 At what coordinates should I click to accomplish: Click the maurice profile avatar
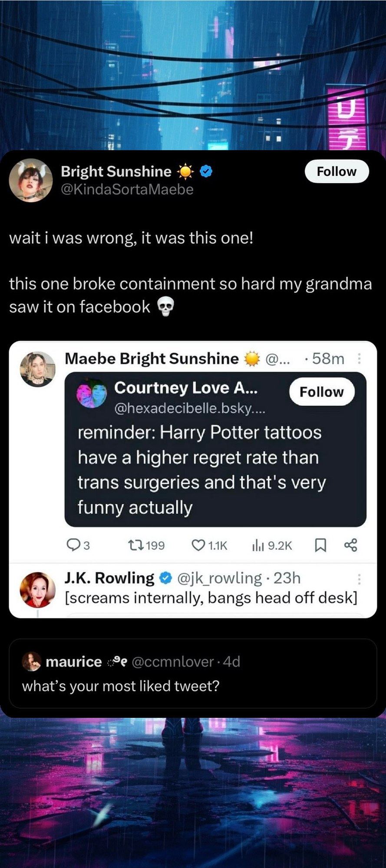tap(30, 661)
